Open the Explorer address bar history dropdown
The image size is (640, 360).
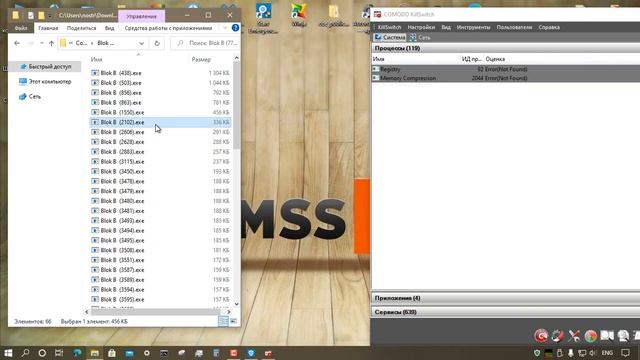pos(141,43)
